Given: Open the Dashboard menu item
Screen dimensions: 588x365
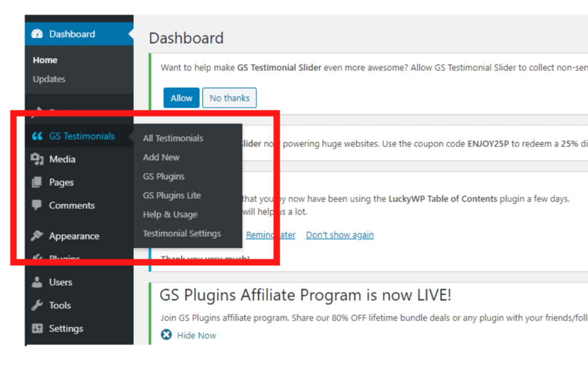Looking at the screenshot, I should coord(79,34).
